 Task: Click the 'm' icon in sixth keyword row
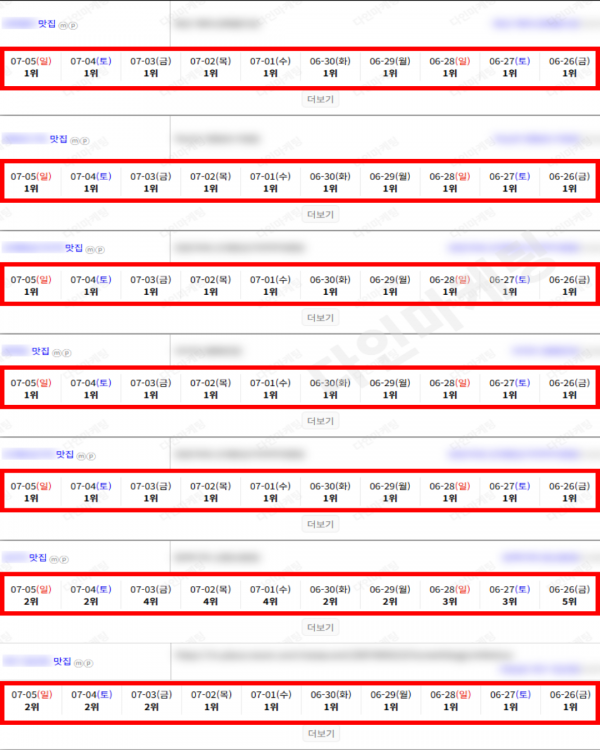tap(54, 560)
